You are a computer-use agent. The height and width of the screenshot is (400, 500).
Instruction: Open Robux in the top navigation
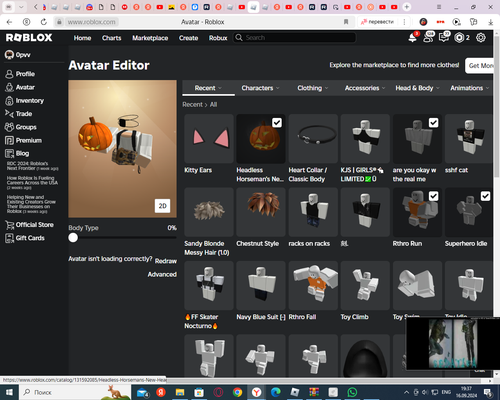point(218,38)
